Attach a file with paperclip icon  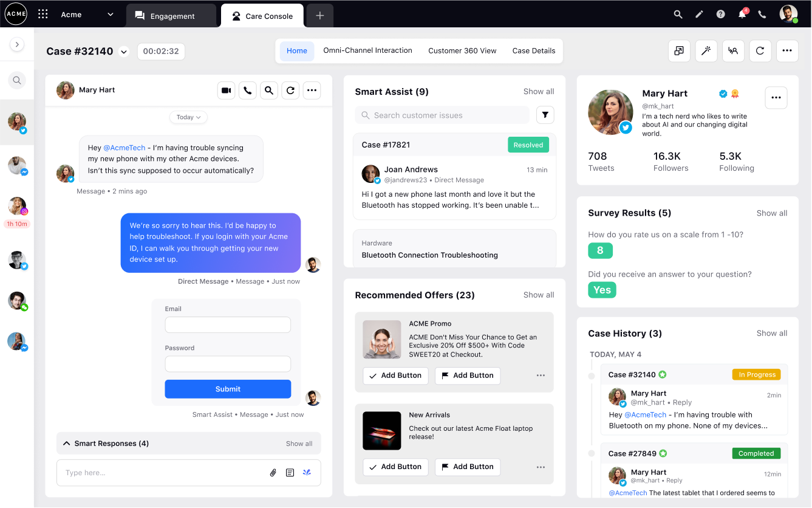point(273,473)
